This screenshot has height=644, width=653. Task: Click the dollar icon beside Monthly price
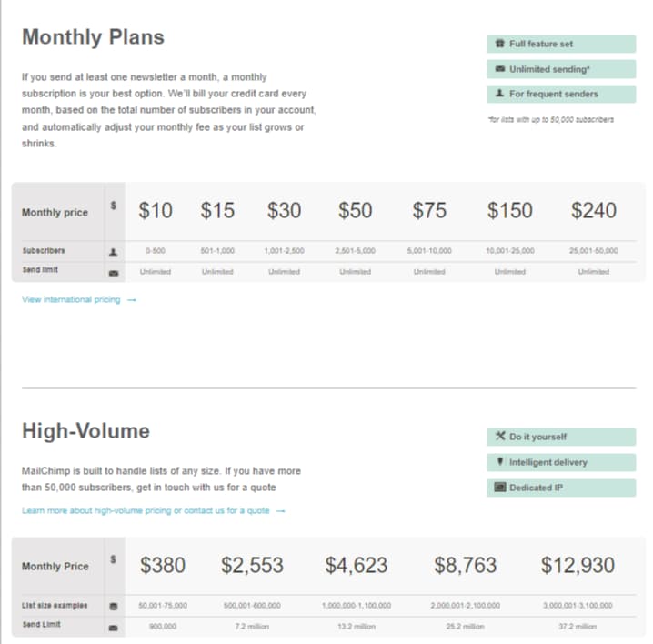[113, 206]
